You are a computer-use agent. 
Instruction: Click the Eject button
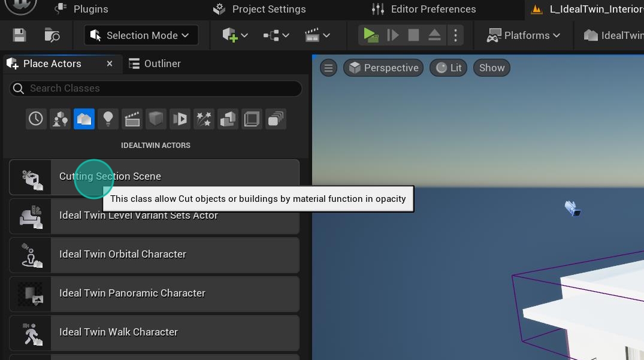(434, 35)
